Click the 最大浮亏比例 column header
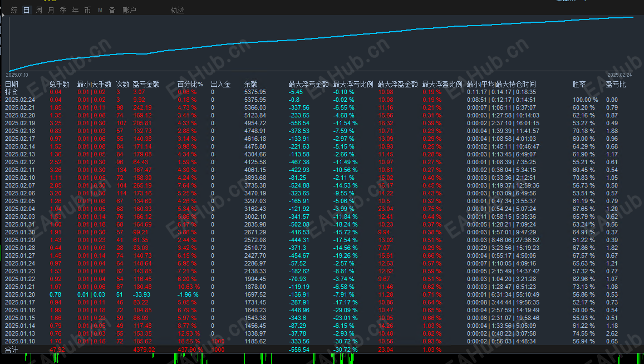This screenshot has width=644, height=364. click(353, 84)
